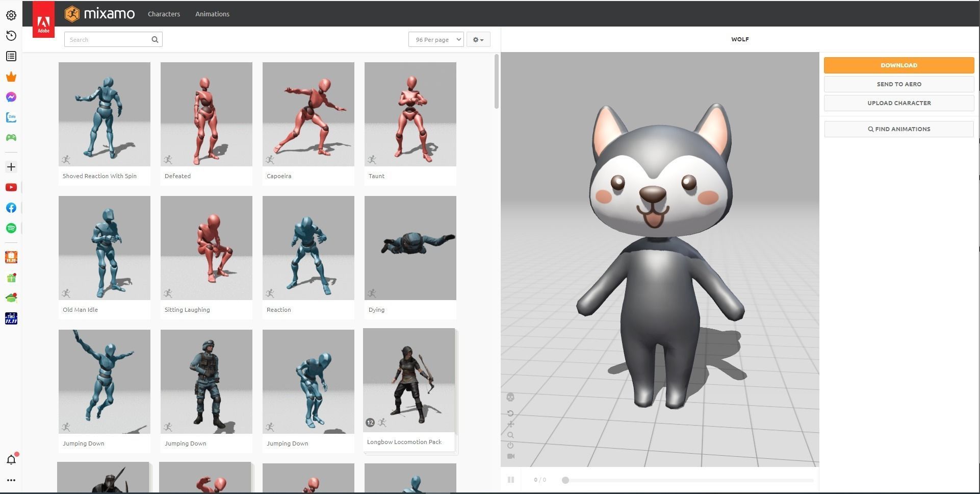Click the 0 / 0 frame counter
Screen dimensions: 980x494
click(540, 480)
